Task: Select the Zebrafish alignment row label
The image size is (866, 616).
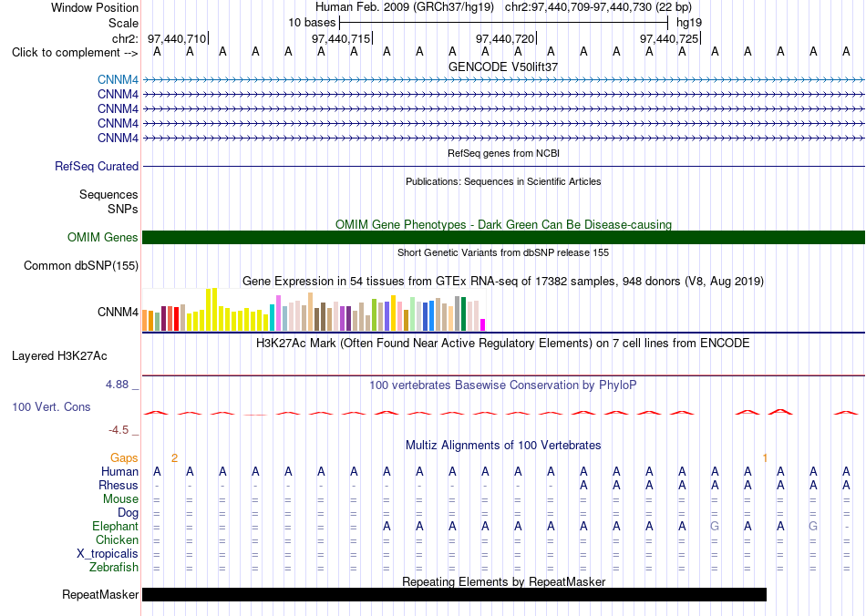Action: pos(114,567)
